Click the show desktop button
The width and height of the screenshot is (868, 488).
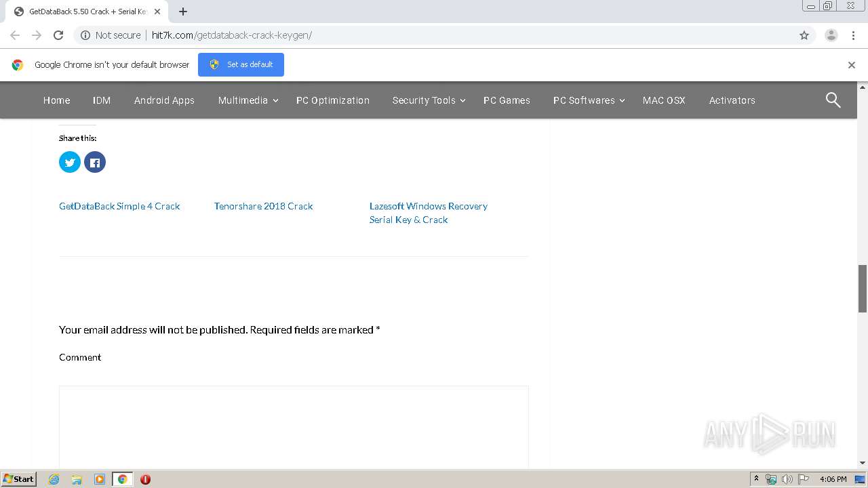click(x=860, y=479)
